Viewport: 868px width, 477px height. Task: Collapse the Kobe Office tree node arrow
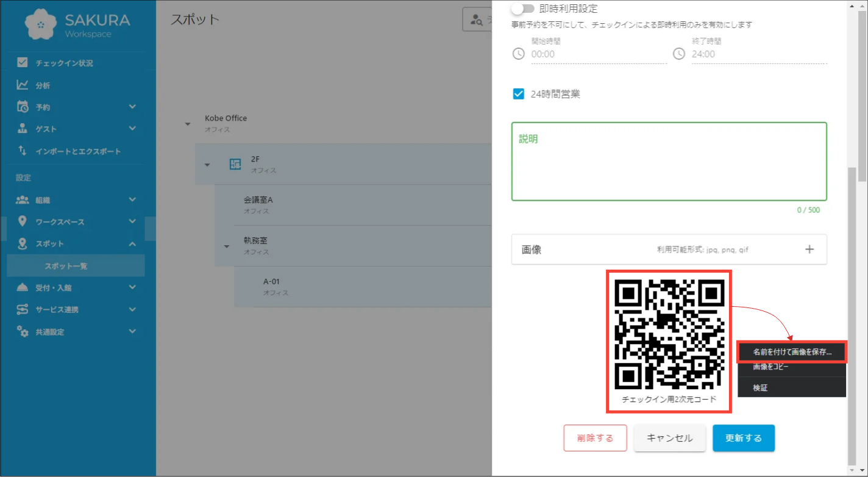[188, 124]
